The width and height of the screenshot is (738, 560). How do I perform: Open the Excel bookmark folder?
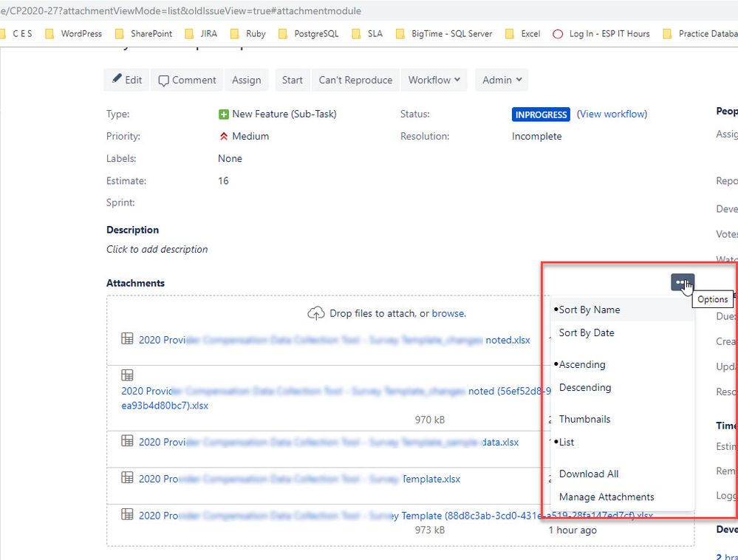(x=522, y=34)
